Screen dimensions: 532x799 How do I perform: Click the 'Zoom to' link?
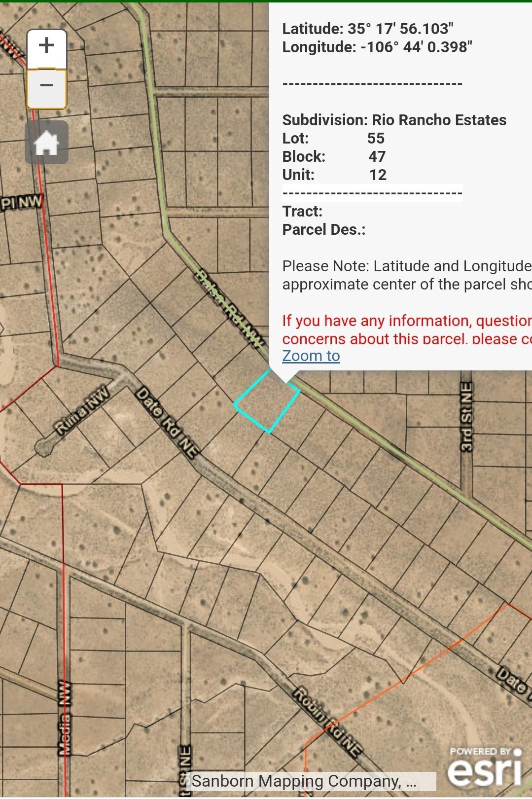click(311, 356)
